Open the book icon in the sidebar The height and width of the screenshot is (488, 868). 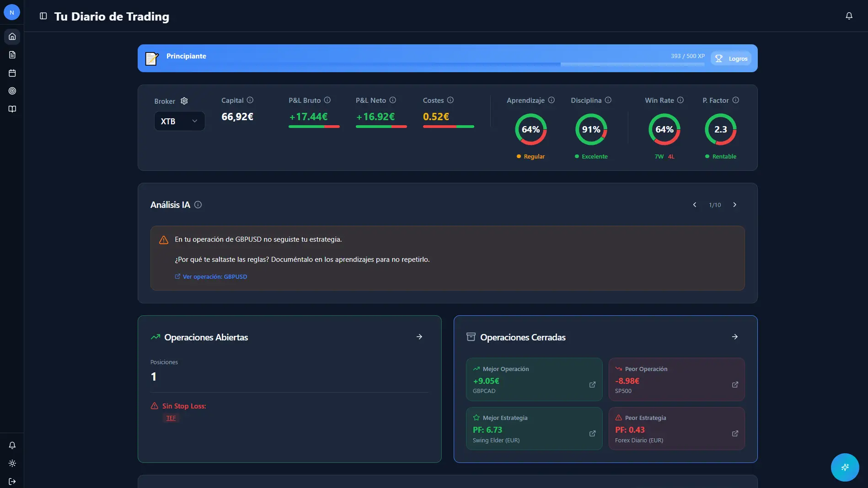pos(12,109)
